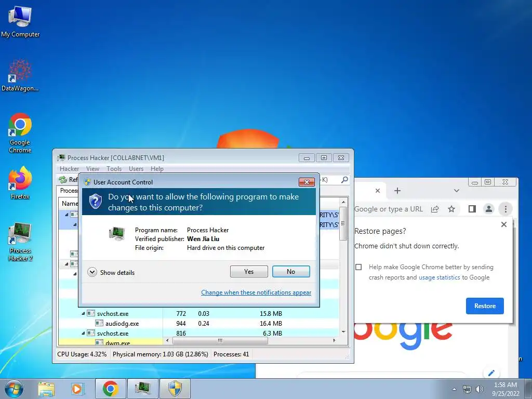The image size is (532, 399).
Task: Maximize the Process Hacker window
Action: point(324,158)
